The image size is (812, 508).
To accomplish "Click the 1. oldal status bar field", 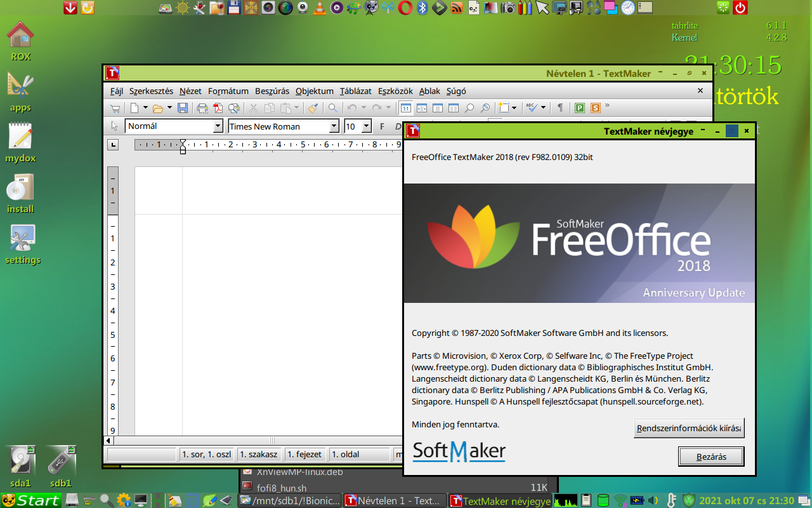I will coord(360,454).
